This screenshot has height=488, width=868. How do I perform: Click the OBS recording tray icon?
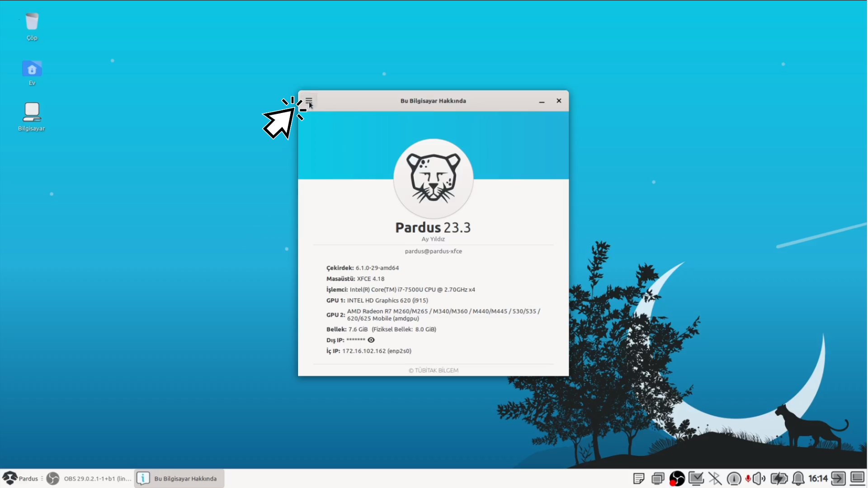point(677,479)
